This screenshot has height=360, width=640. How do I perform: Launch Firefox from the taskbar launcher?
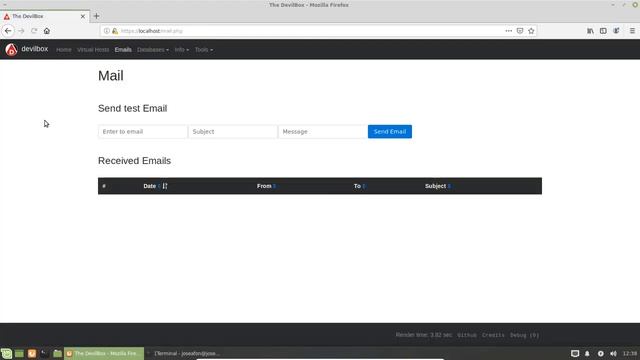(32, 353)
